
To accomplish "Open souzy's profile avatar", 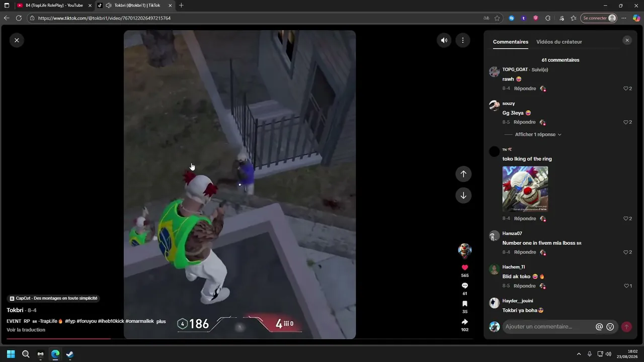I will [x=494, y=105].
